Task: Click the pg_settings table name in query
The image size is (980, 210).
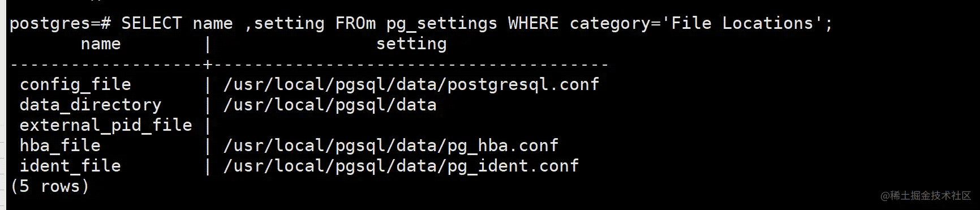Action: 441,24
